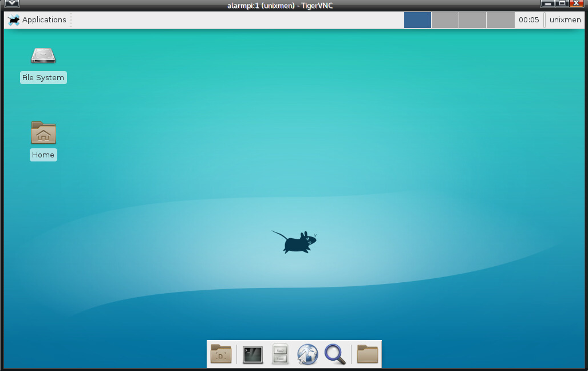Click the Xfce mouse logo in the panel
588x371 pixels.
click(x=14, y=20)
